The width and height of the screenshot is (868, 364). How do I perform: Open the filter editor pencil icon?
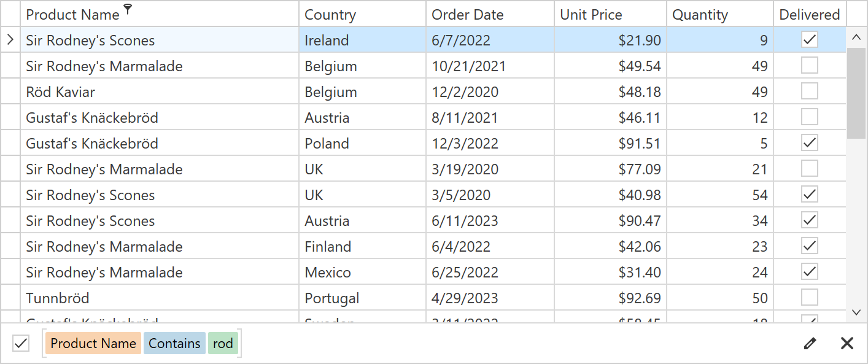click(x=810, y=343)
